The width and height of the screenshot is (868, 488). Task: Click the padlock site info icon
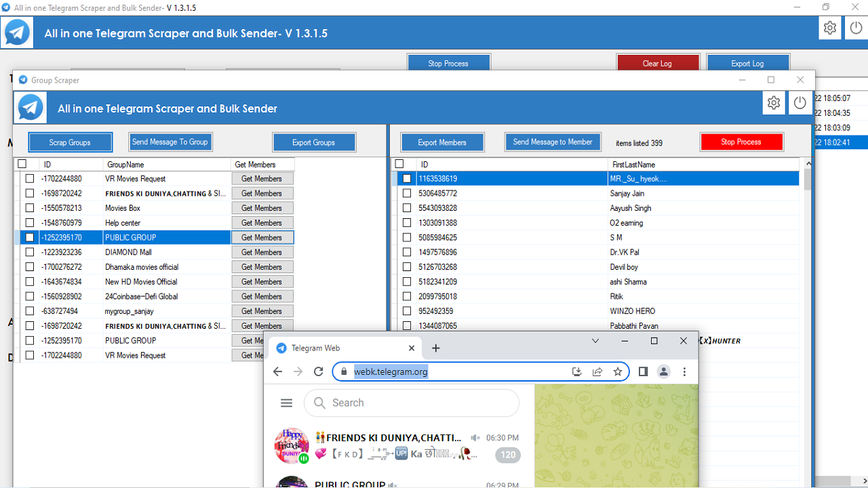(x=344, y=371)
